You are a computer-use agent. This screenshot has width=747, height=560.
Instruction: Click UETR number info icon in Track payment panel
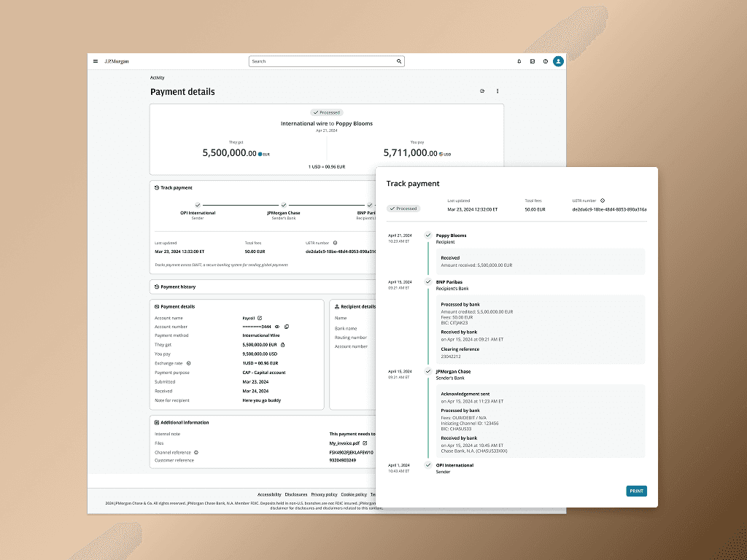603,201
